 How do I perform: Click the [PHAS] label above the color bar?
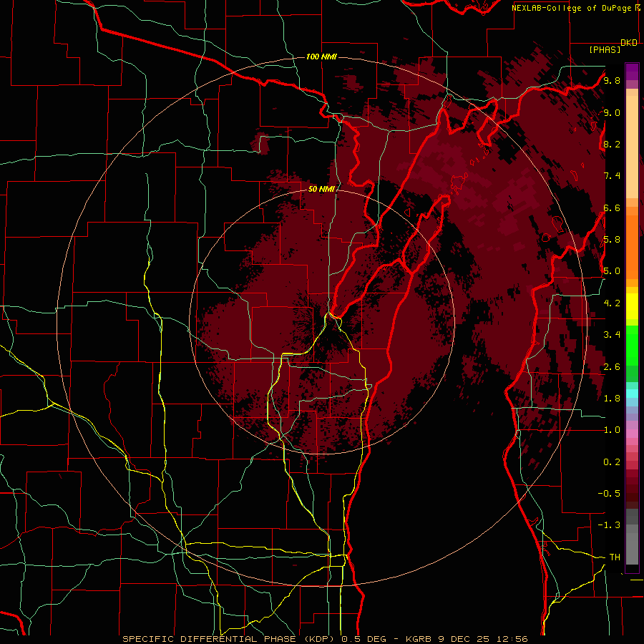[605, 50]
